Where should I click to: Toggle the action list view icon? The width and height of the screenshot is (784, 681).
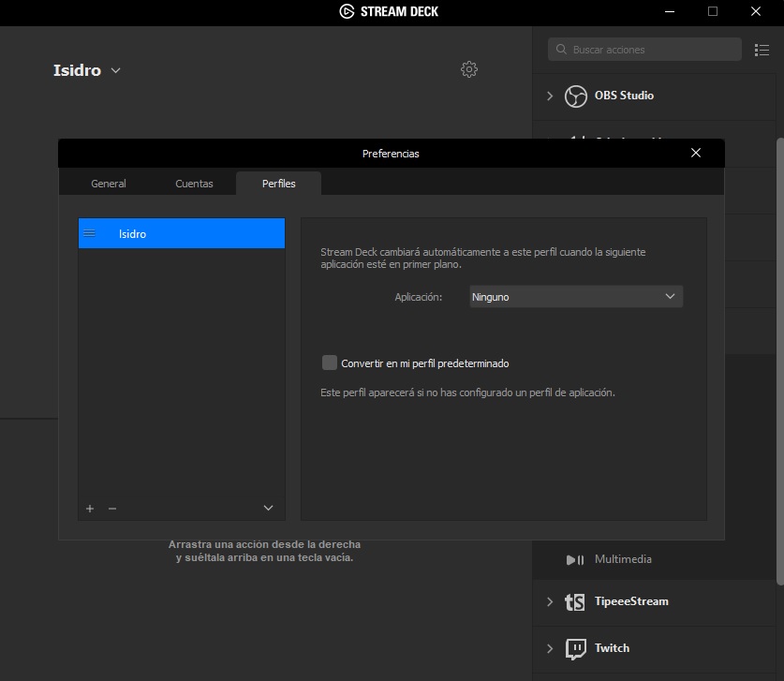pyautogui.click(x=762, y=50)
